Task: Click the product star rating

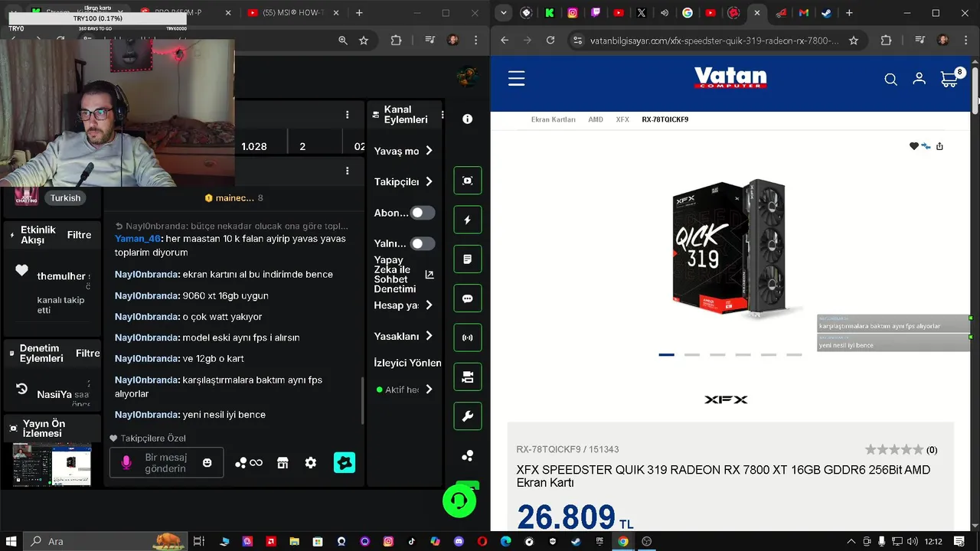Action: [x=893, y=449]
